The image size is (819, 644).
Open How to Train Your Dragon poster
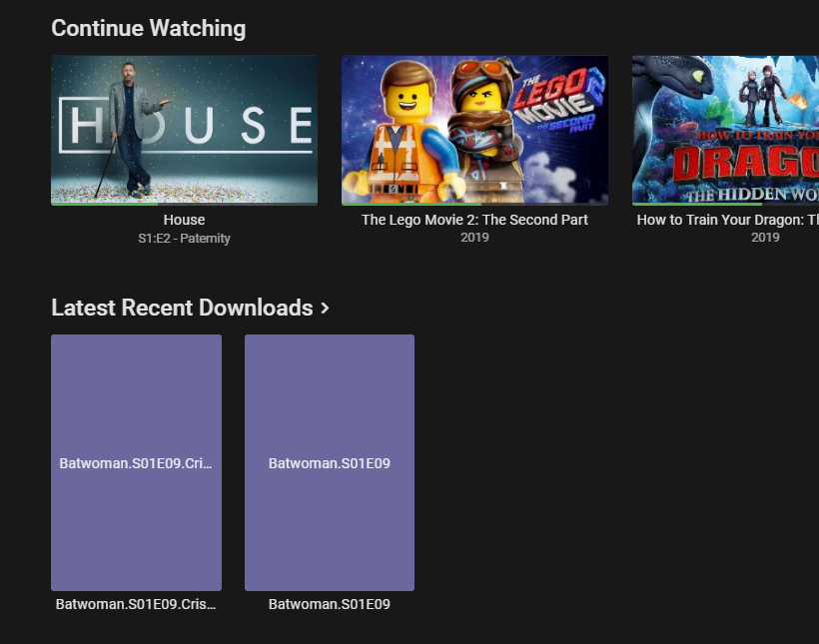click(x=725, y=130)
